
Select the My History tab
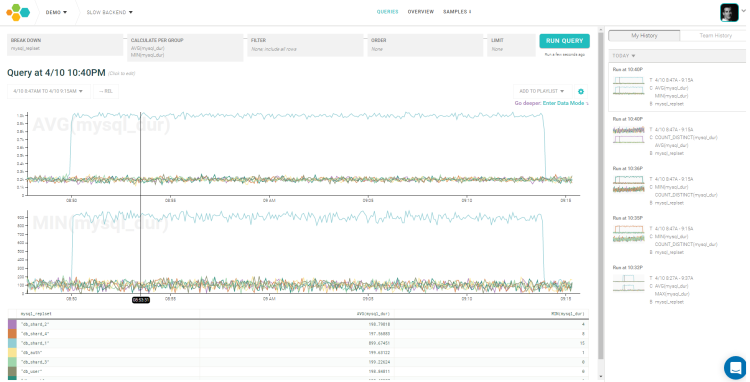pos(644,36)
